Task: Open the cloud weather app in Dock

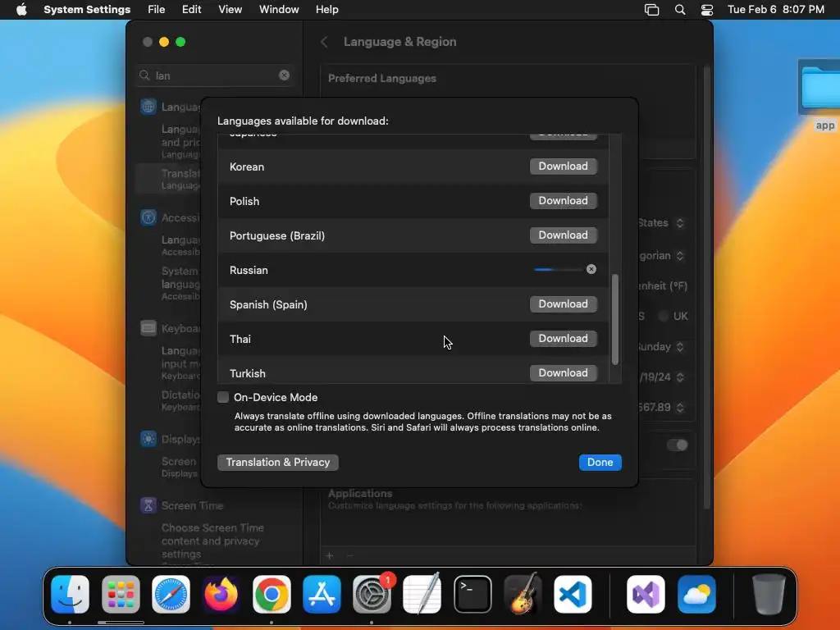Action: (x=696, y=594)
